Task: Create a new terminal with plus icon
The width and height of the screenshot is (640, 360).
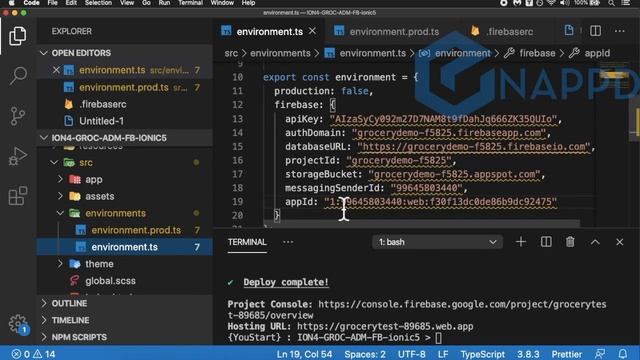Action: [520, 242]
